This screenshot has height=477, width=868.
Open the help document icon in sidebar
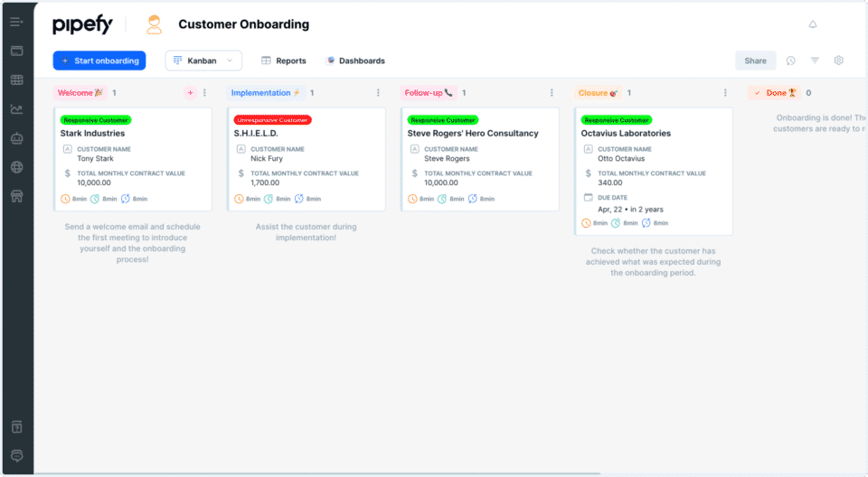tap(16, 427)
